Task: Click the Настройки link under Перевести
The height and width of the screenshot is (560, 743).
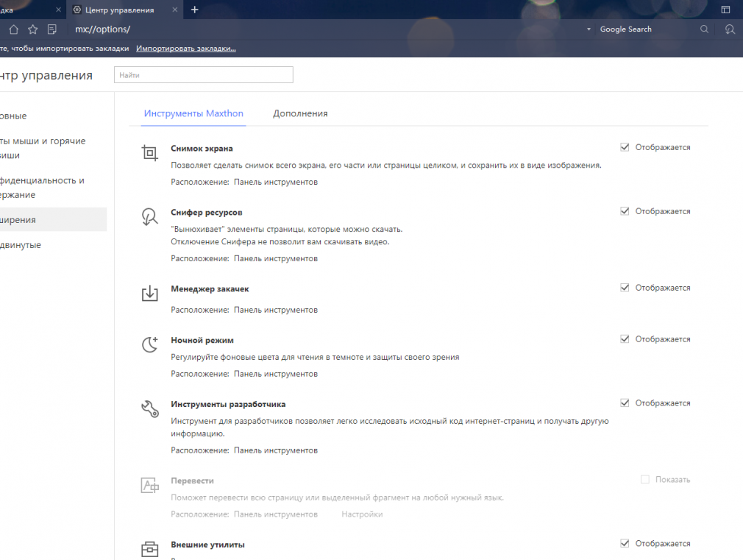Action: [362, 514]
